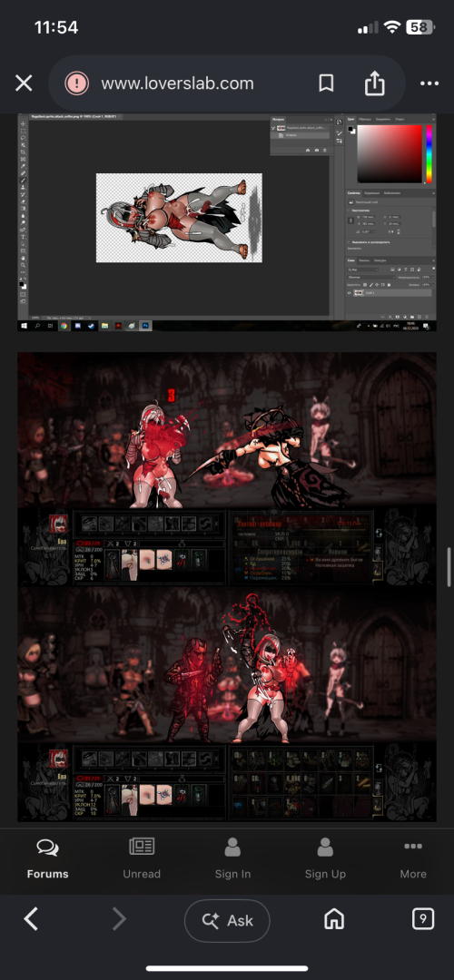Go forward with the right arrow
This screenshot has height=980, width=454.
tap(119, 918)
